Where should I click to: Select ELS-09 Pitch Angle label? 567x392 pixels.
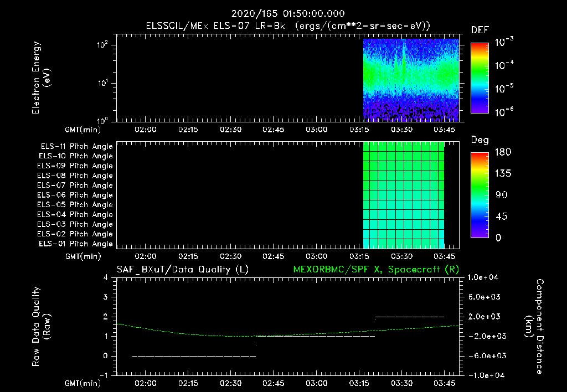pos(75,166)
